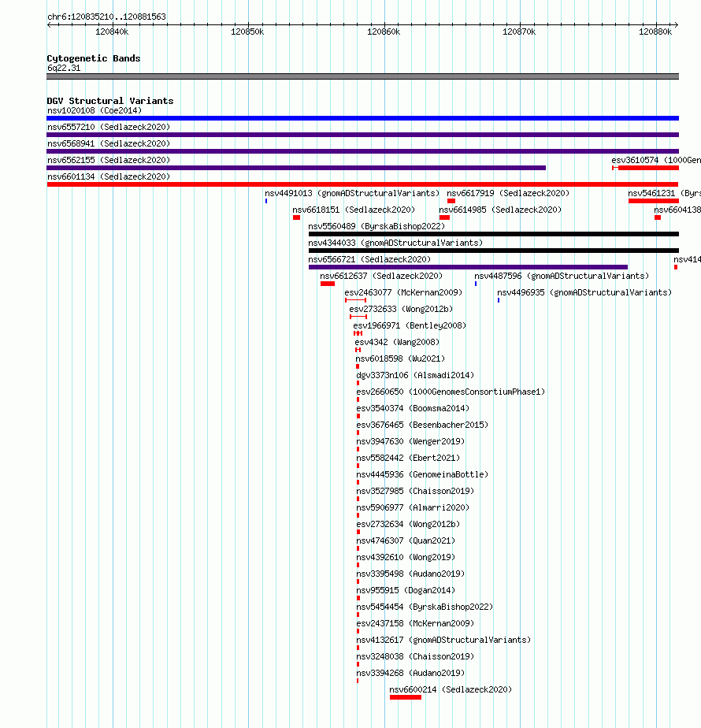
Task: Select nsv3947630 (Wenger2019) label
Action: coord(410,441)
